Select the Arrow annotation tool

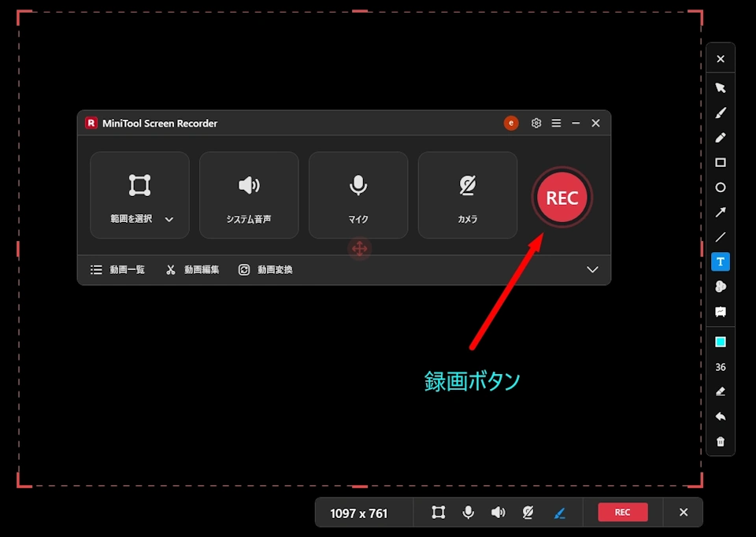[721, 212]
